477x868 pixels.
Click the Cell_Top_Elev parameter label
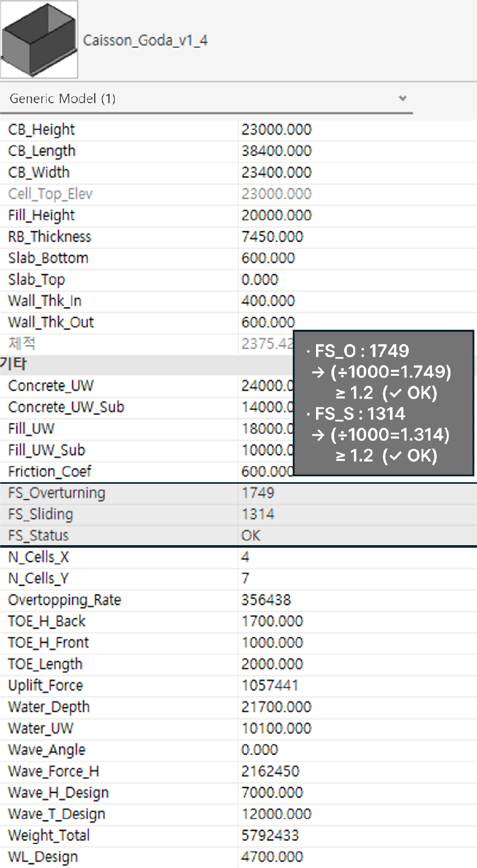point(50,194)
